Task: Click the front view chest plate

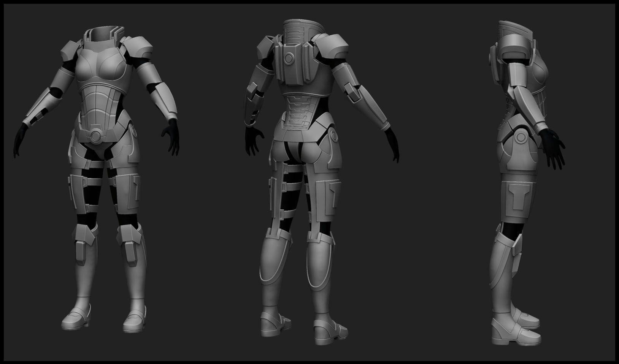Action: (x=102, y=63)
